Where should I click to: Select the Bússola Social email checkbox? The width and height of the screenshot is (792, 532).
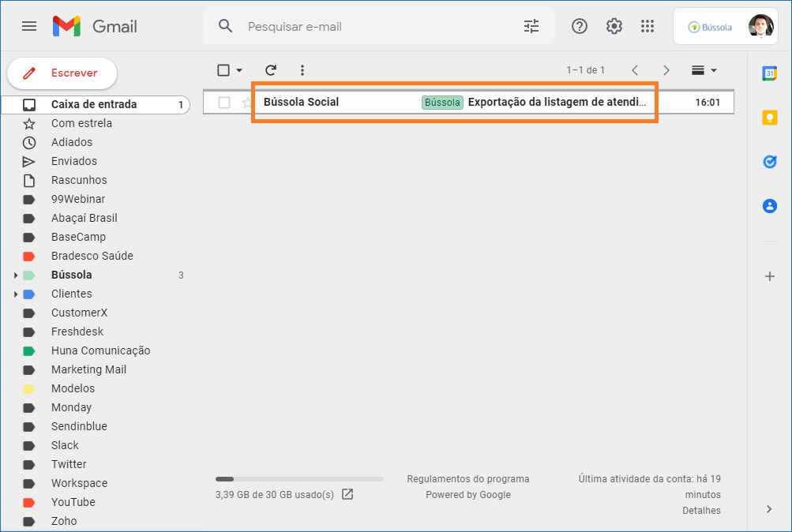point(224,103)
